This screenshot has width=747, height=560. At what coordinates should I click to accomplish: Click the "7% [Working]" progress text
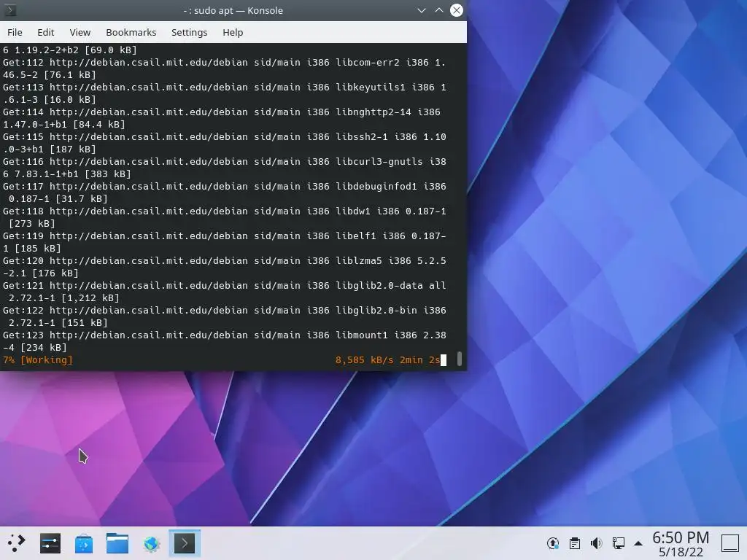(38, 360)
